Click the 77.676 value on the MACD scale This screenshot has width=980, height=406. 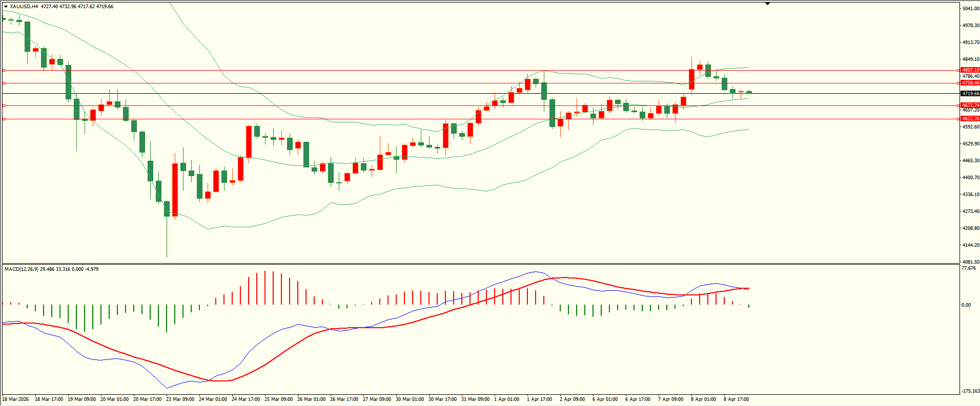point(969,268)
